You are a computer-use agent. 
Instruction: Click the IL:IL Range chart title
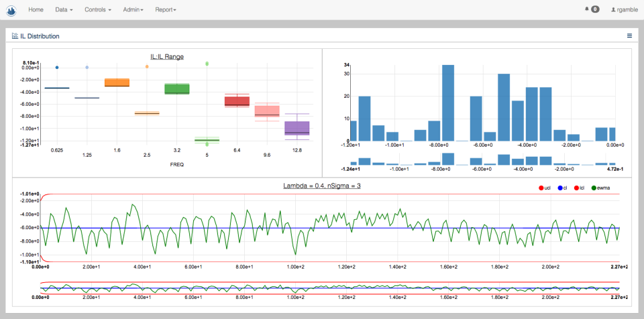[167, 57]
